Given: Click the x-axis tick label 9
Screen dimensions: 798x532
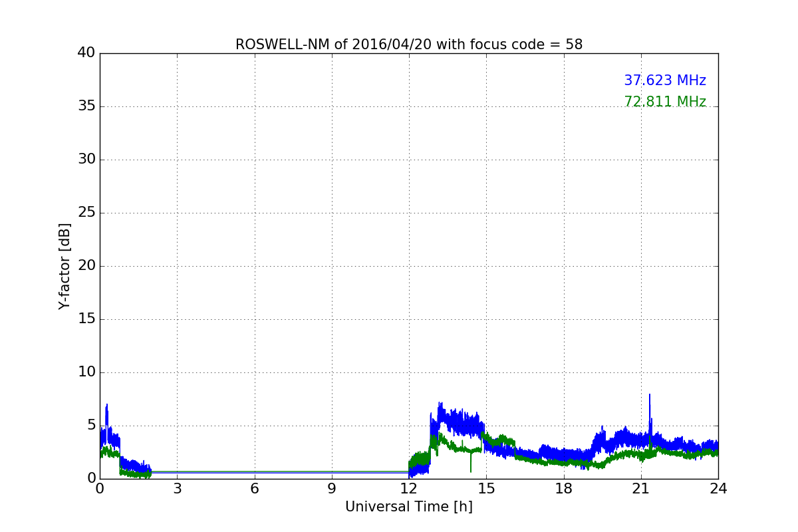Looking at the screenshot, I should tap(332, 489).
